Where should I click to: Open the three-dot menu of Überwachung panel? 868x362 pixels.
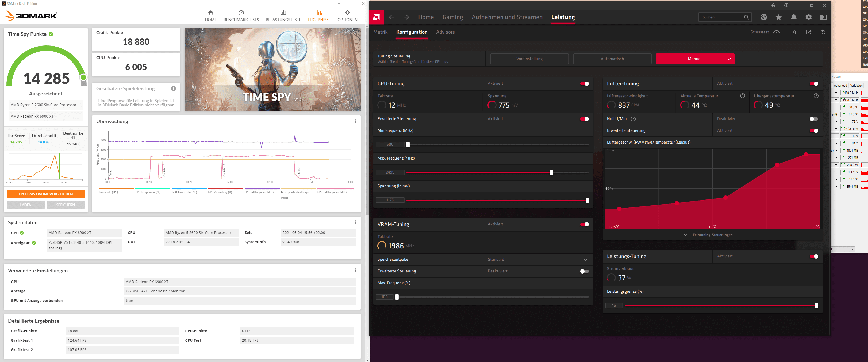coord(355,121)
